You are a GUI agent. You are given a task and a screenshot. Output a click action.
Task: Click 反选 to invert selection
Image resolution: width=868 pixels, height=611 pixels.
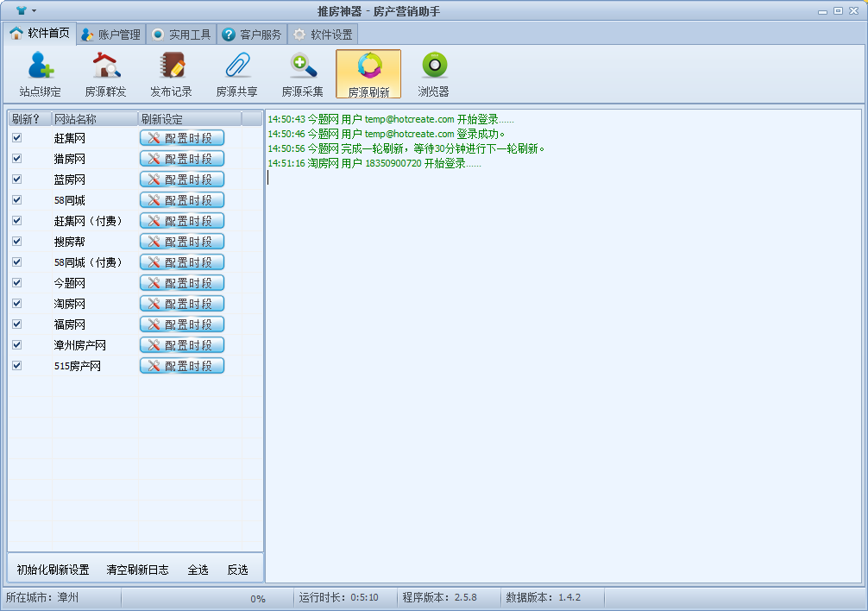click(238, 570)
